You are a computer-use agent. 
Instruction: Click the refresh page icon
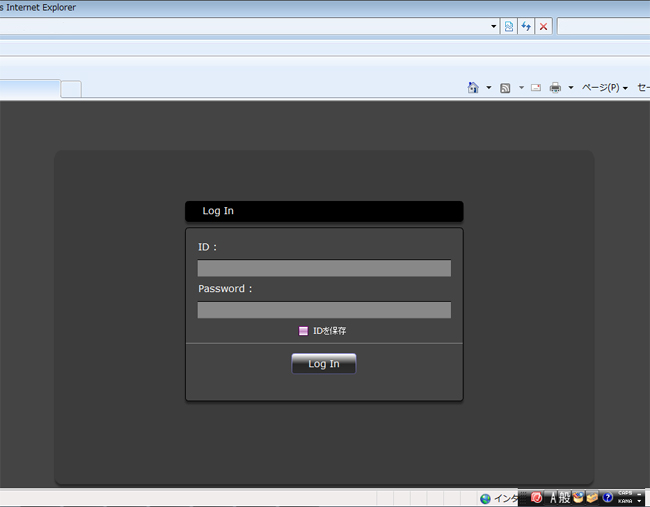[x=526, y=26]
